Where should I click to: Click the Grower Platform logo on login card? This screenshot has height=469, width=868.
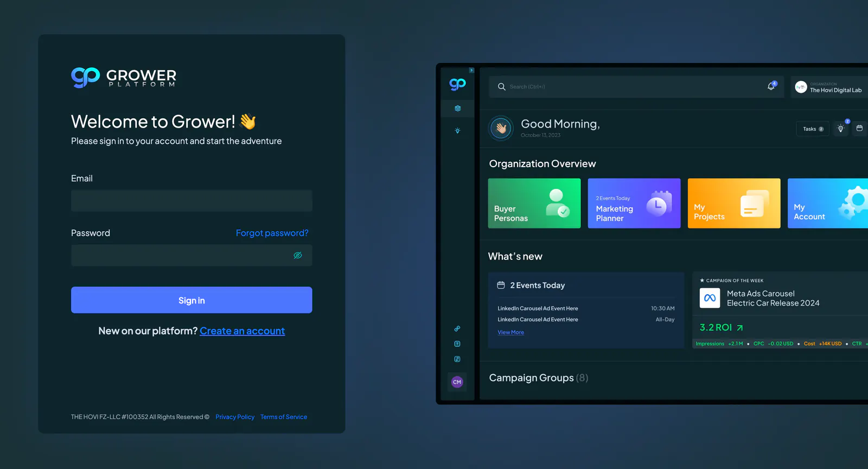[x=124, y=77]
